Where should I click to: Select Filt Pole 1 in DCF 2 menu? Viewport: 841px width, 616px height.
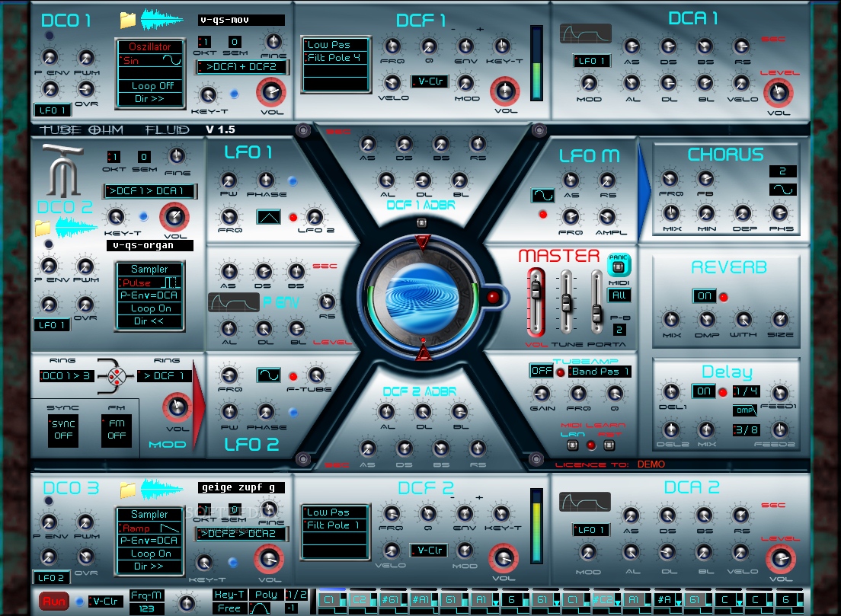tap(336, 525)
